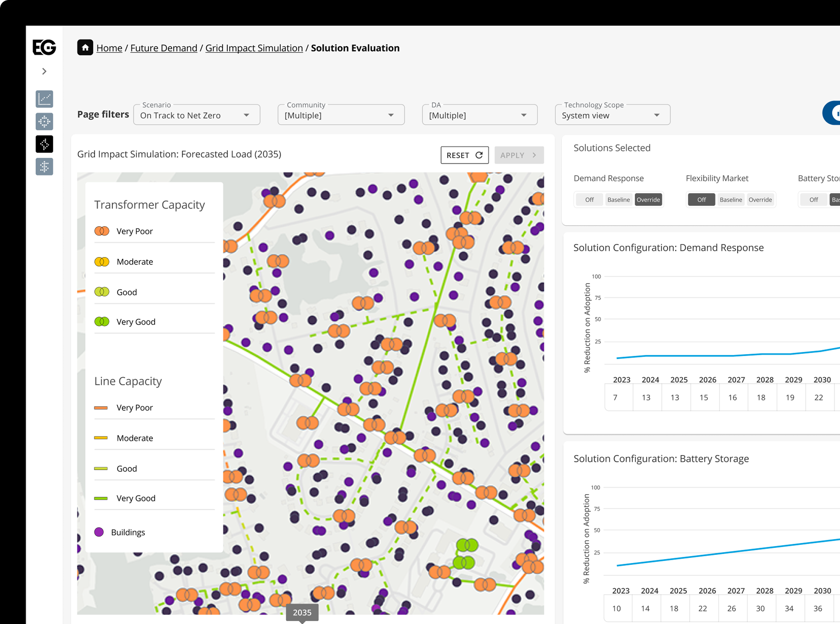840x624 pixels.
Task: Click 'Solution Configuration: Battery Storage' heading
Action: pyautogui.click(x=661, y=459)
